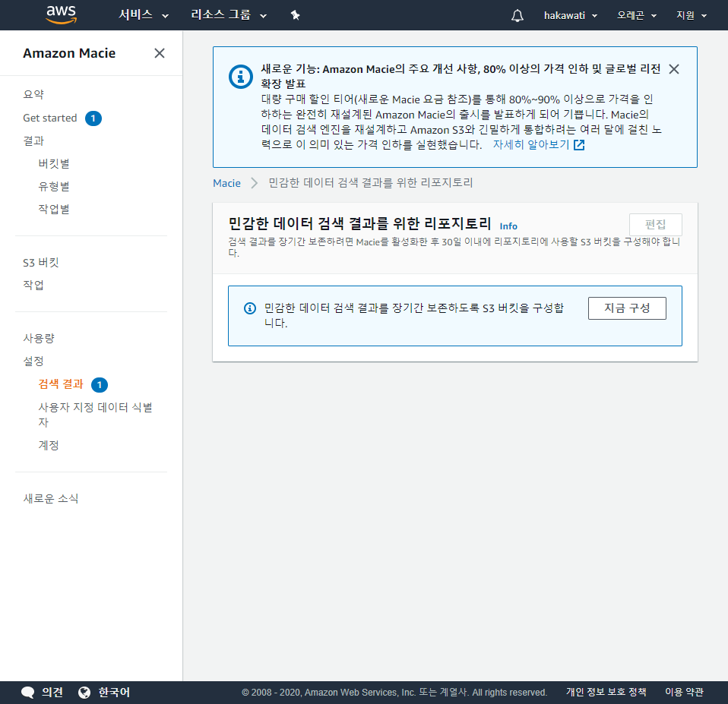The width and height of the screenshot is (728, 704).
Task: Click the 편집 edit button
Action: [656, 225]
